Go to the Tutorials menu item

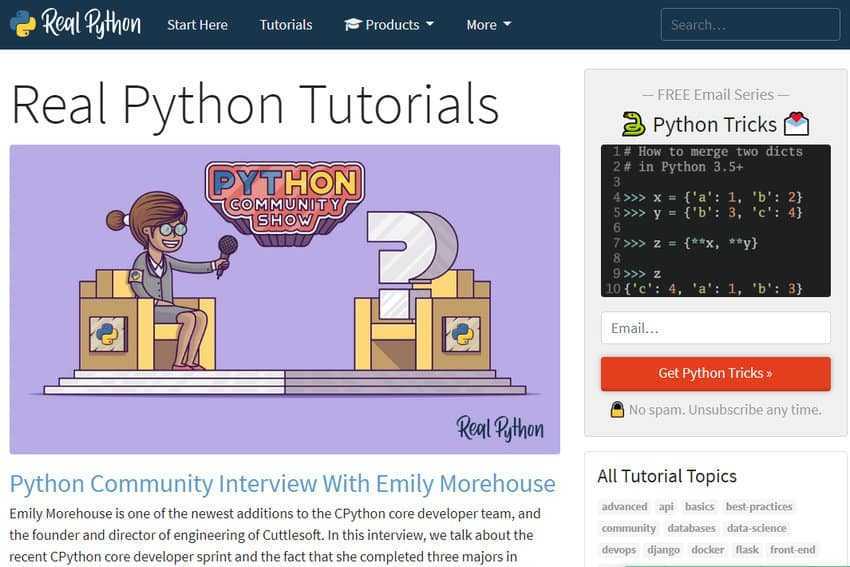coord(286,25)
